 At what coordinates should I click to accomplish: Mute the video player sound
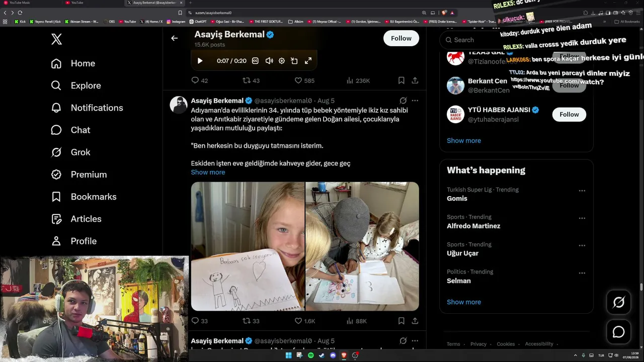(269, 61)
